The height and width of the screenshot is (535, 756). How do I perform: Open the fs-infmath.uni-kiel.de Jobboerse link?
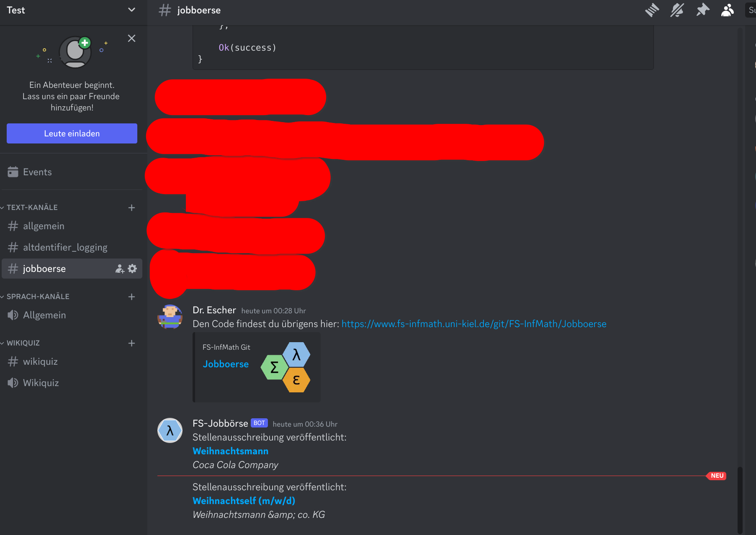point(474,324)
